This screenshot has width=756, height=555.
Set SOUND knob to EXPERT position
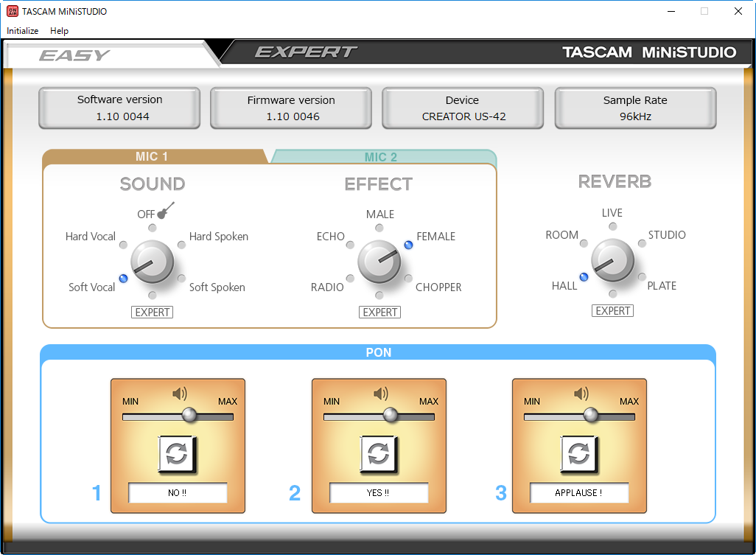click(153, 295)
